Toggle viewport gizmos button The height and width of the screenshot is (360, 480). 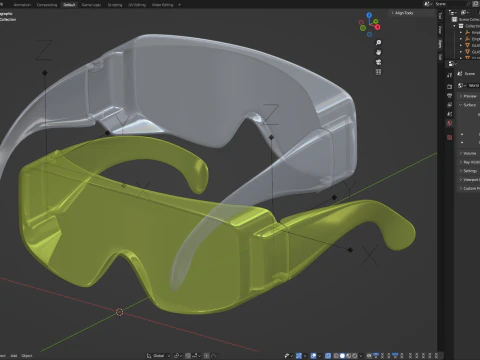pyautogui.click(x=299, y=356)
